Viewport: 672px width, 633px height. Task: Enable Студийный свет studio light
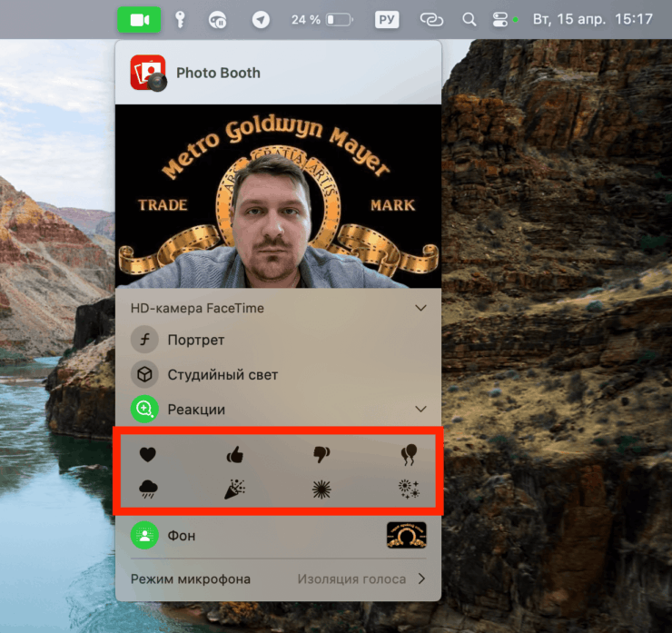pyautogui.click(x=144, y=375)
